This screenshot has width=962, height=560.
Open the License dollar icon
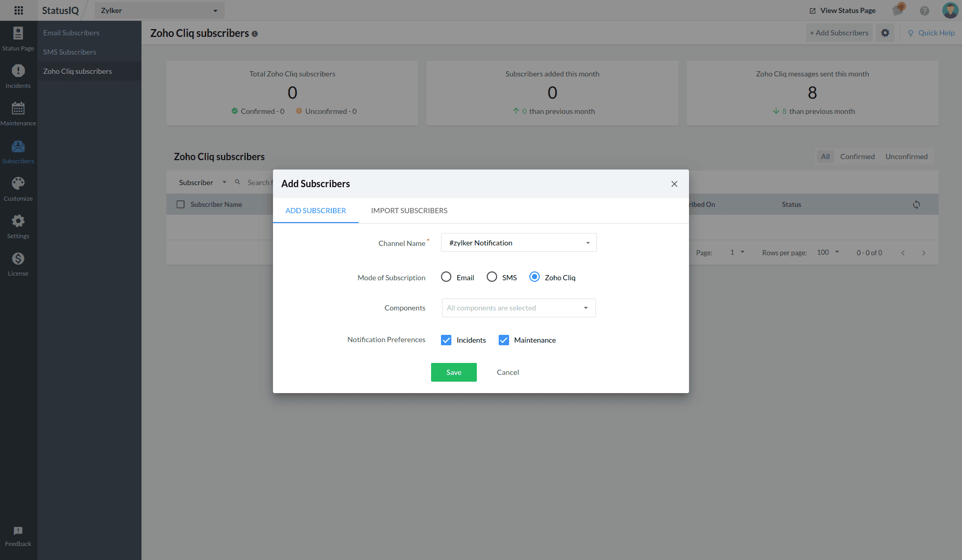(x=18, y=258)
